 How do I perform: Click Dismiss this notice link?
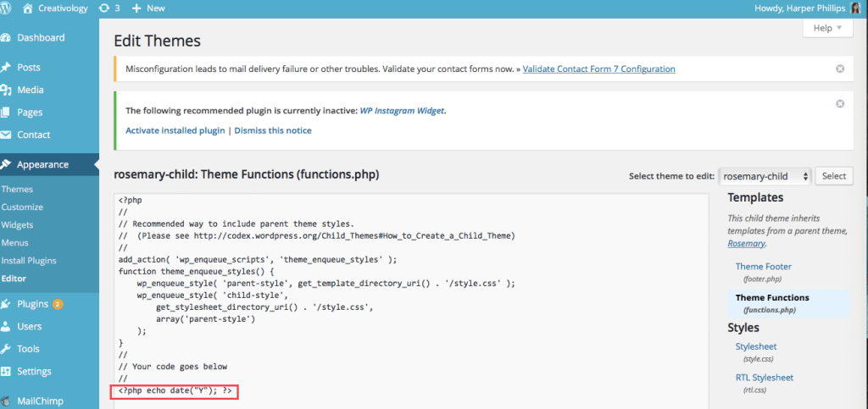click(x=273, y=130)
